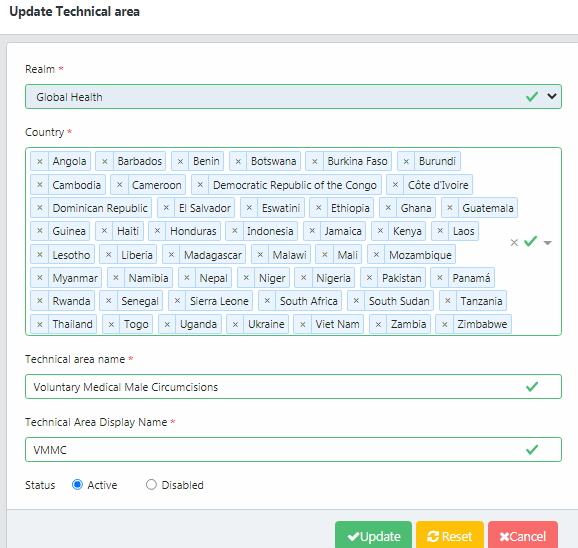Remove Democratic Republic of the Congo tag
Image resolution: width=578 pixels, height=548 pixels.
click(x=200, y=185)
